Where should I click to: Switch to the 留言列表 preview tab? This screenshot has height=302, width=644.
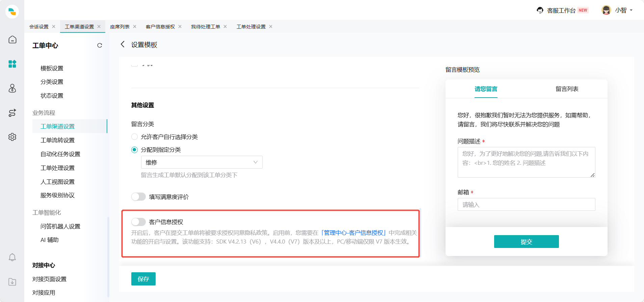(x=567, y=89)
